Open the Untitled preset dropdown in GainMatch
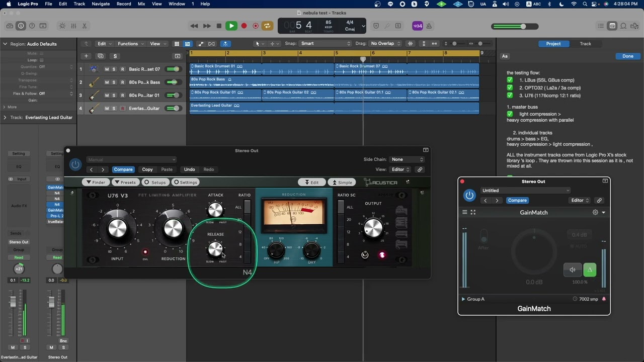Screen dimensions: 644x362 click(525, 191)
